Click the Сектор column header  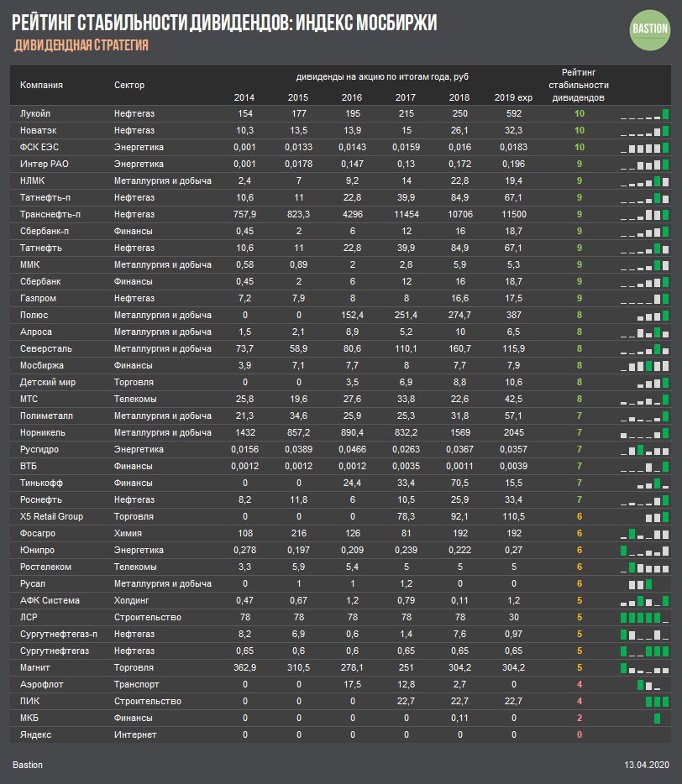tap(129, 85)
